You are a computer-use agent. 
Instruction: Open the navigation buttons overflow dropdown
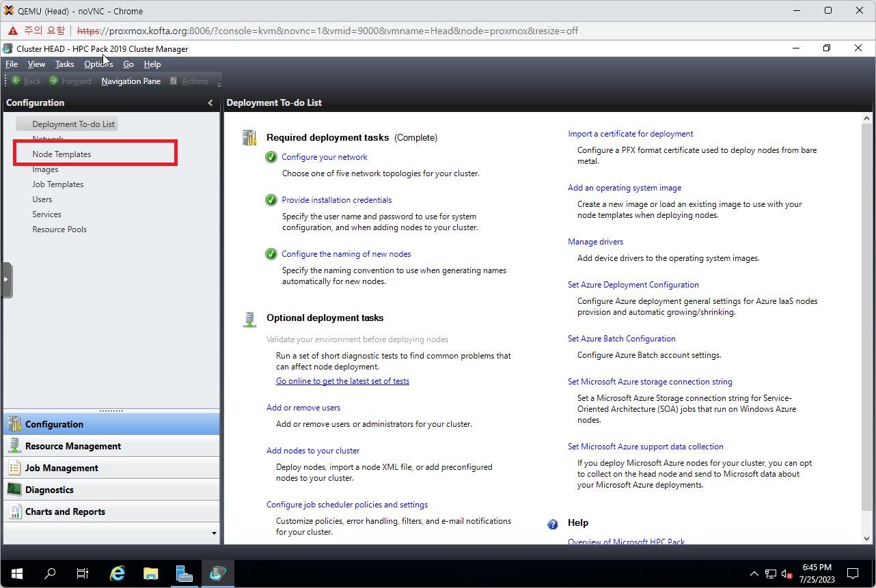[214, 533]
